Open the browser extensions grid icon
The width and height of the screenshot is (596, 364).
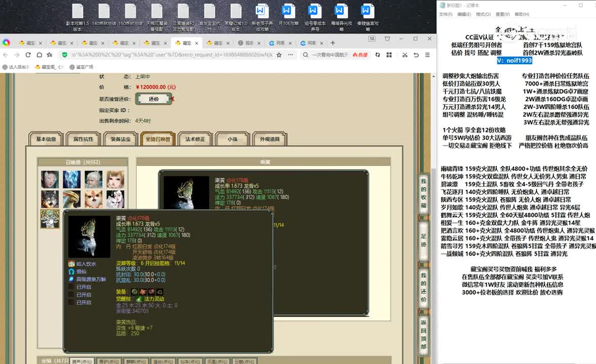pyautogui.click(x=389, y=55)
